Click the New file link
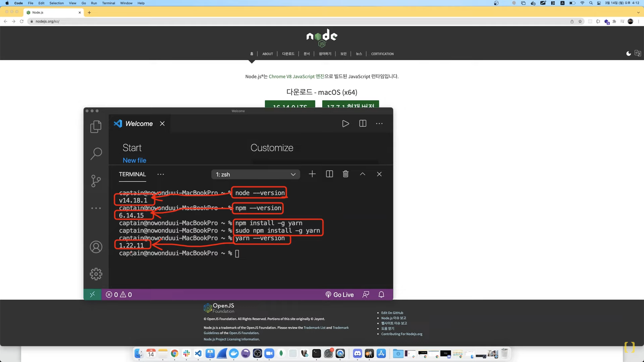 coord(135,161)
